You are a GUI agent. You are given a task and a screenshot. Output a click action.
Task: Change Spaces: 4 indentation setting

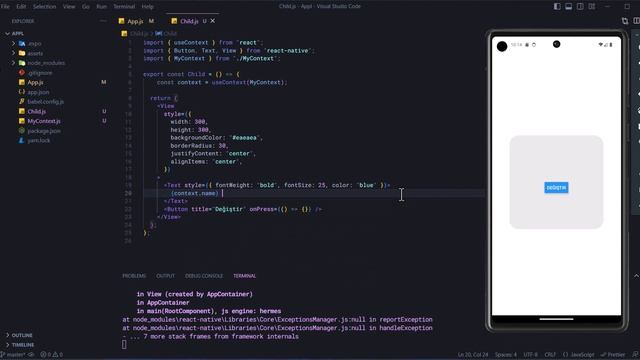(506, 355)
